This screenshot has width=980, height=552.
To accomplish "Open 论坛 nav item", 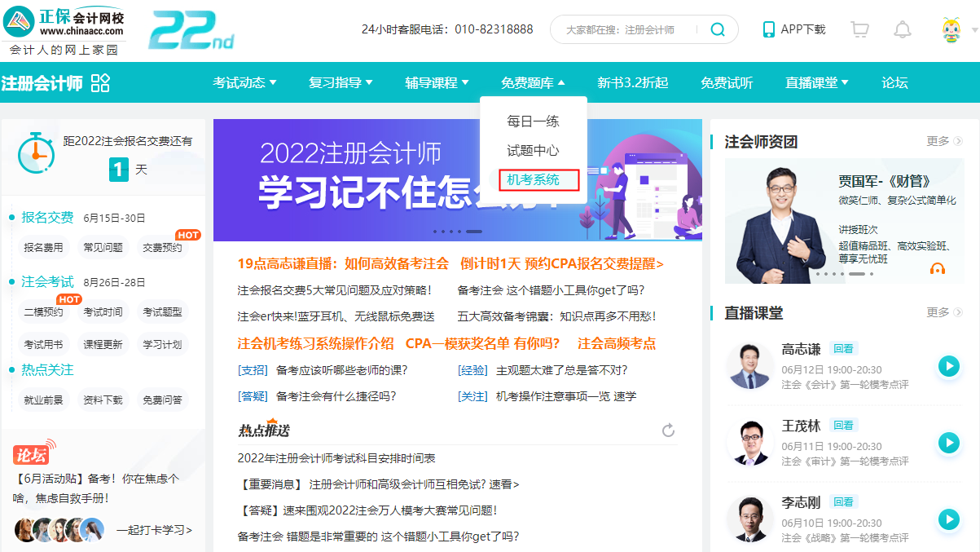I will click(x=894, y=82).
